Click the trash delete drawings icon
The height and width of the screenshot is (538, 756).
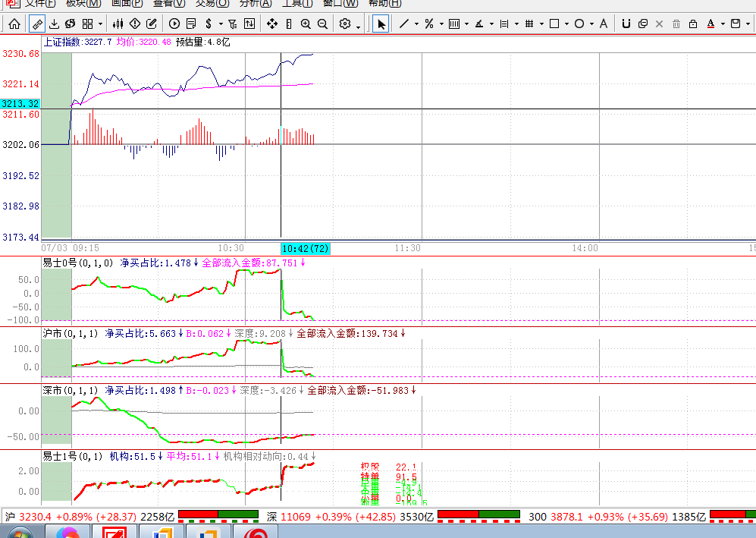(x=676, y=24)
